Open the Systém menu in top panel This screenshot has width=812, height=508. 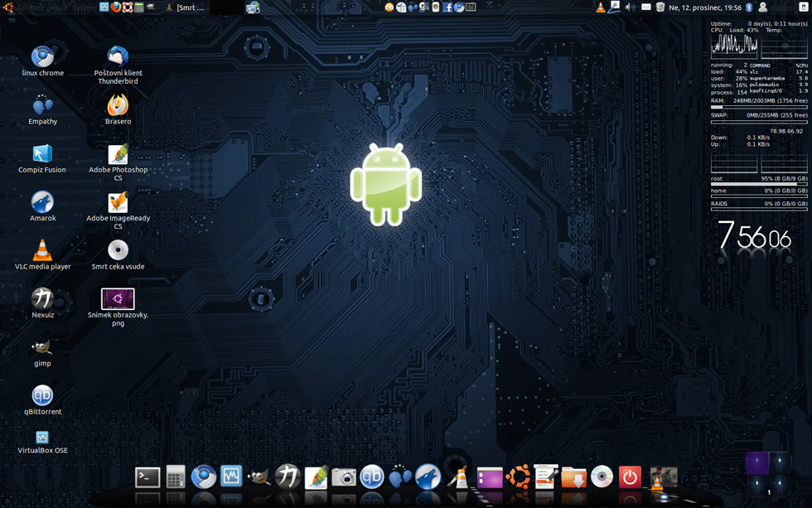[x=84, y=7]
